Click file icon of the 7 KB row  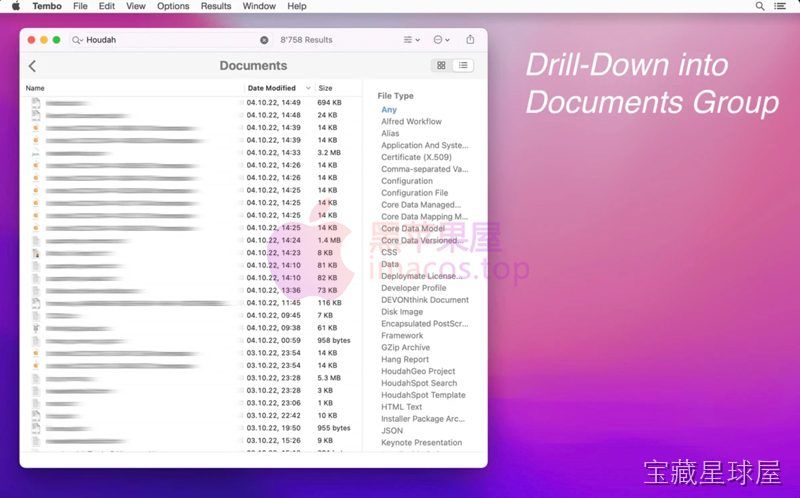pyautogui.click(x=36, y=315)
